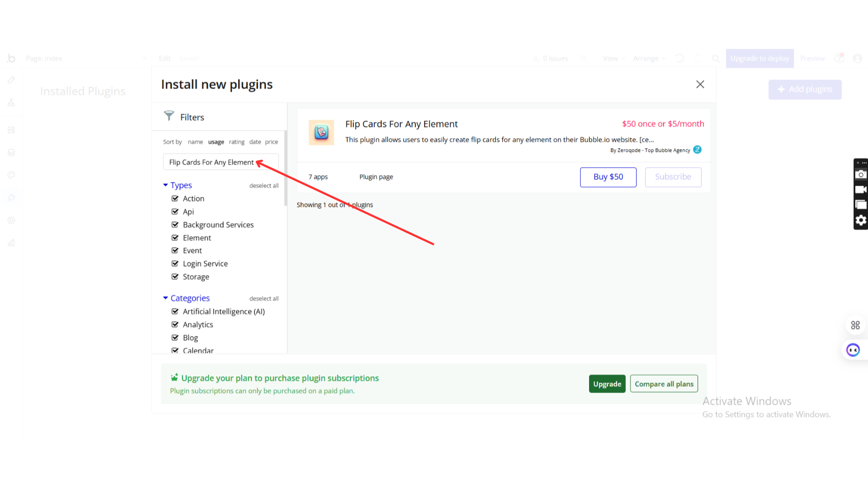Click the green Upgrade button

pos(607,384)
